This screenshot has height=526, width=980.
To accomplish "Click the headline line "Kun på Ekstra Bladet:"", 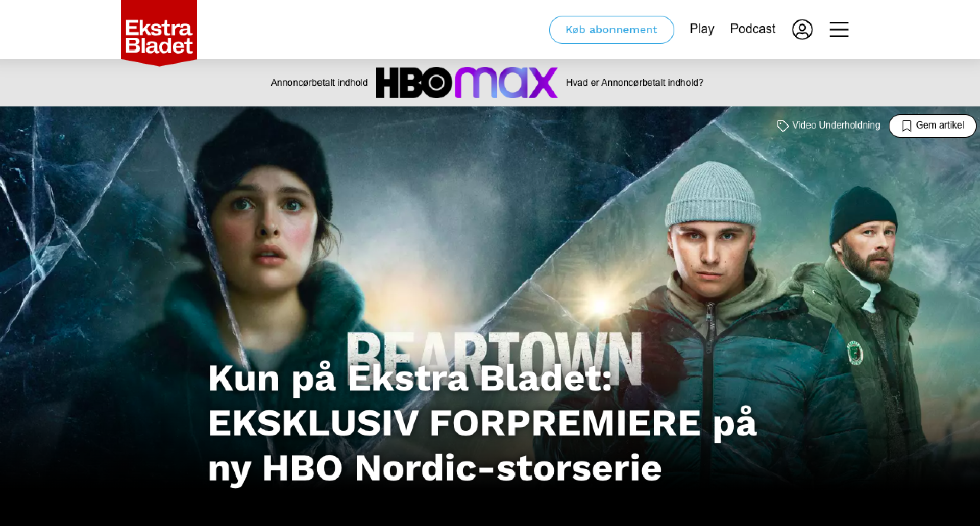I will [410, 379].
